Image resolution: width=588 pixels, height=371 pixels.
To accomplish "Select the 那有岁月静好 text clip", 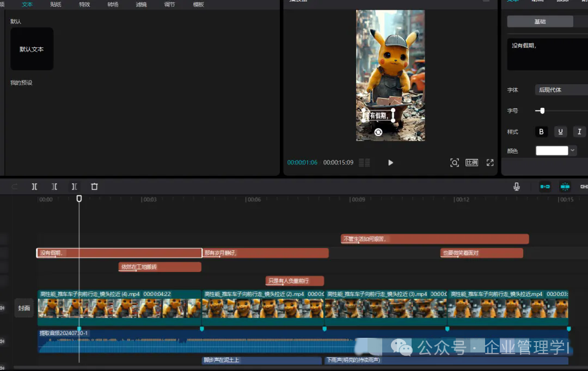I will (x=266, y=253).
